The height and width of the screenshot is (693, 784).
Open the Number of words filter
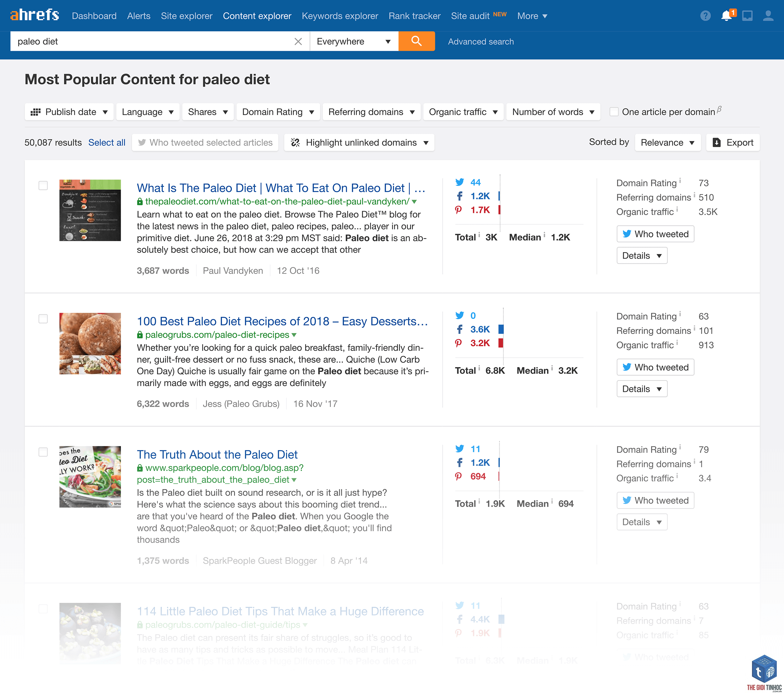(553, 112)
